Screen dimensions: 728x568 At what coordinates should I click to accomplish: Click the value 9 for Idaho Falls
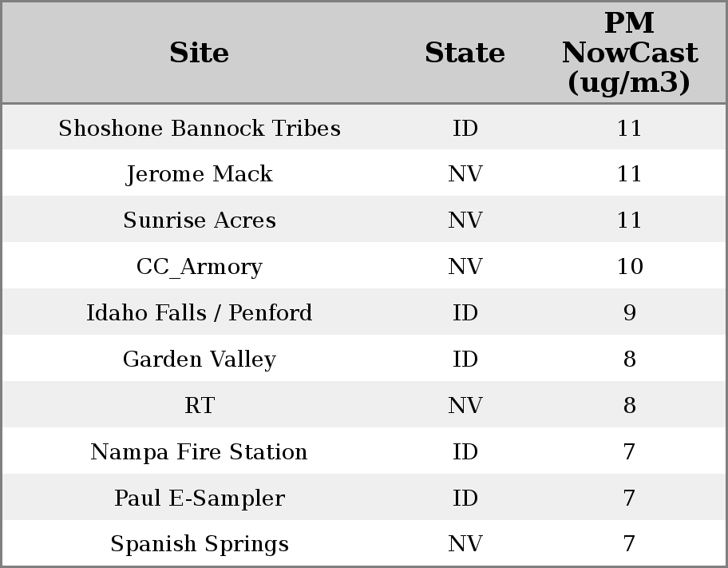[x=629, y=313]
